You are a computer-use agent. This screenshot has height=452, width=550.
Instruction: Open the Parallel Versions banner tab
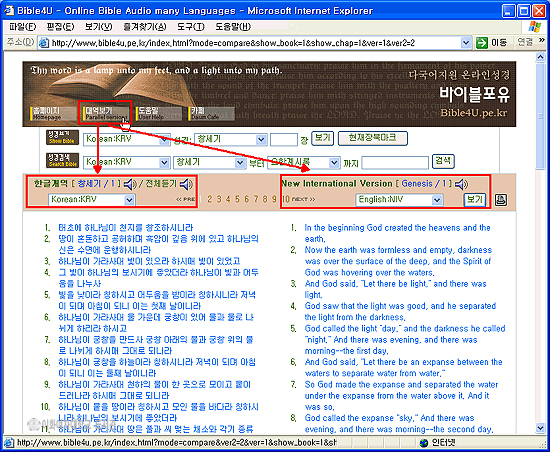click(106, 114)
